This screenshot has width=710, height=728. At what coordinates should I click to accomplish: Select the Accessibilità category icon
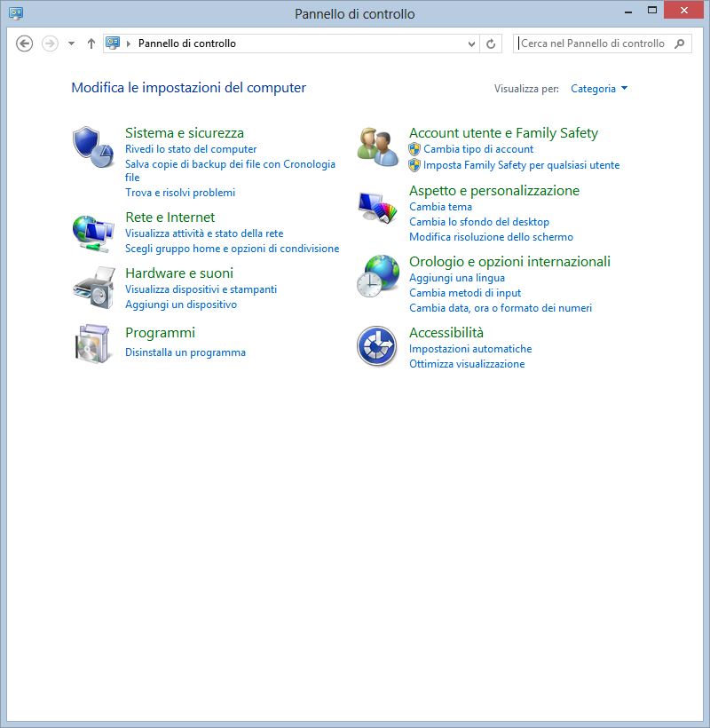click(377, 345)
